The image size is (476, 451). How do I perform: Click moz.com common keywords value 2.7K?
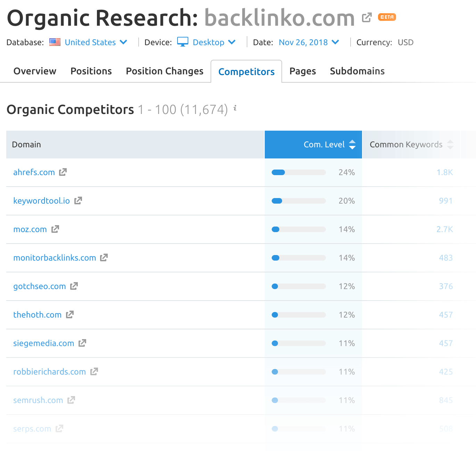445,229
